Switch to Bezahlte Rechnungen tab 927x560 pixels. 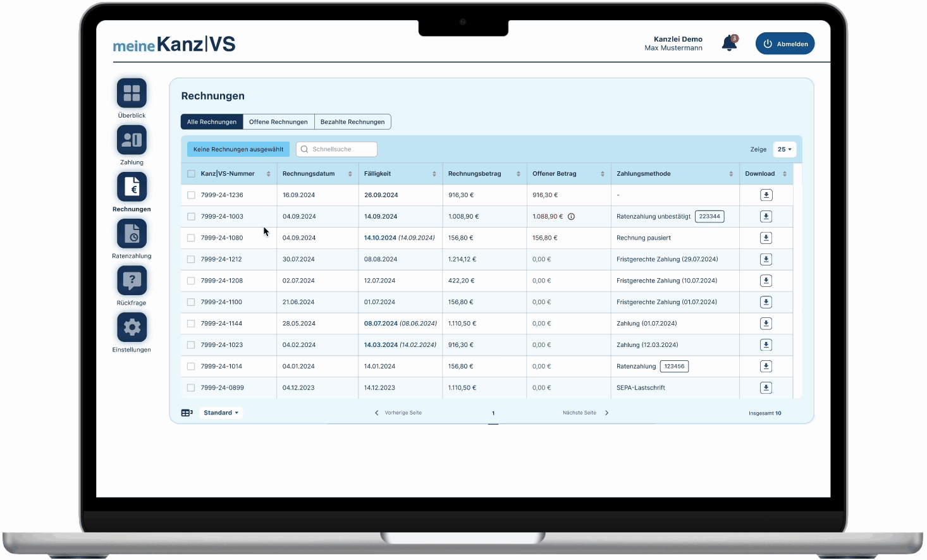pos(352,122)
